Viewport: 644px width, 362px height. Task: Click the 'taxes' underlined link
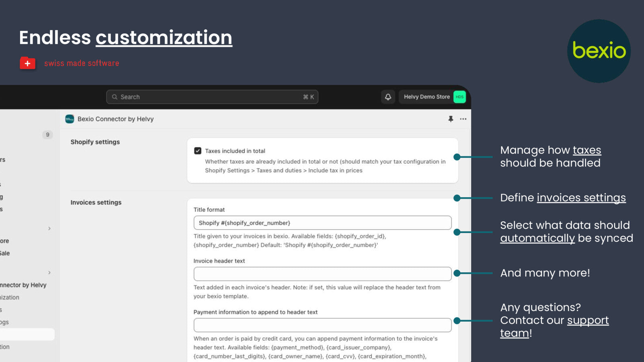587,150
